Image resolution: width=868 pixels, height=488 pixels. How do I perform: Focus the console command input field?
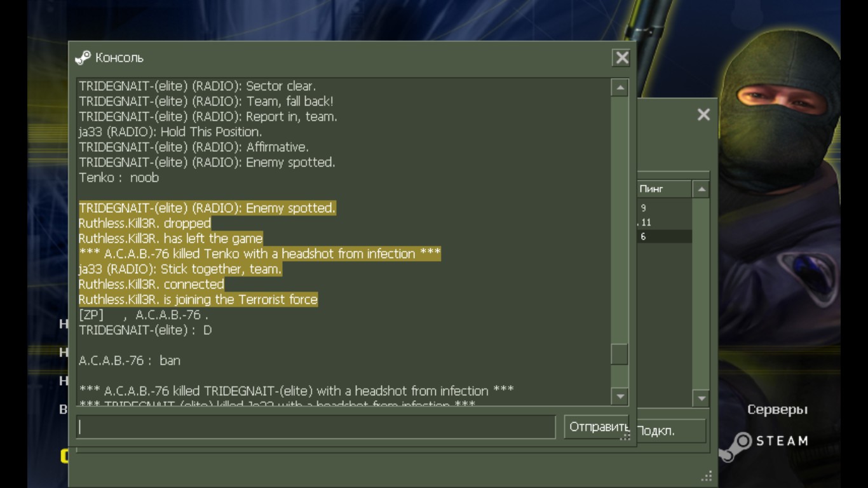coord(316,427)
